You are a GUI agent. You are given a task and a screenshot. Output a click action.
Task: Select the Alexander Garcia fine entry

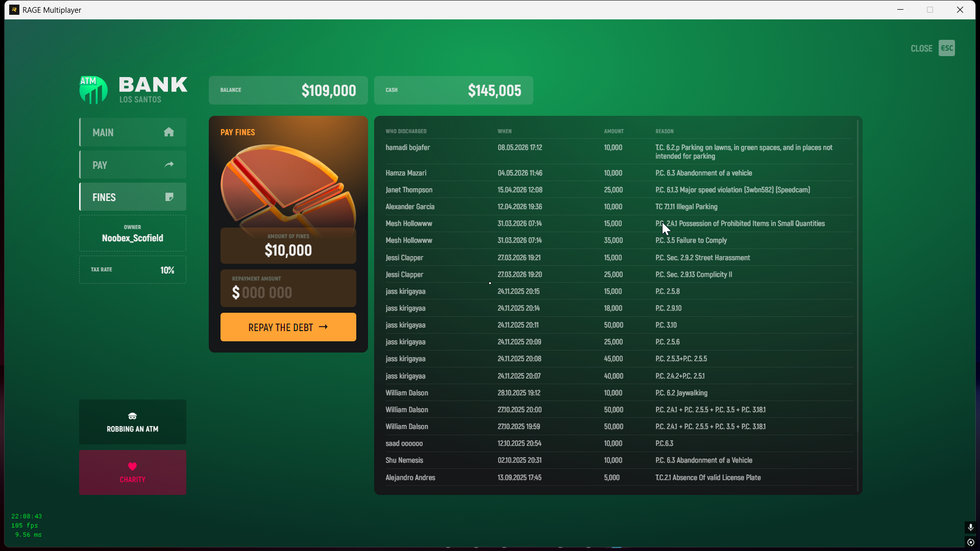coord(619,207)
